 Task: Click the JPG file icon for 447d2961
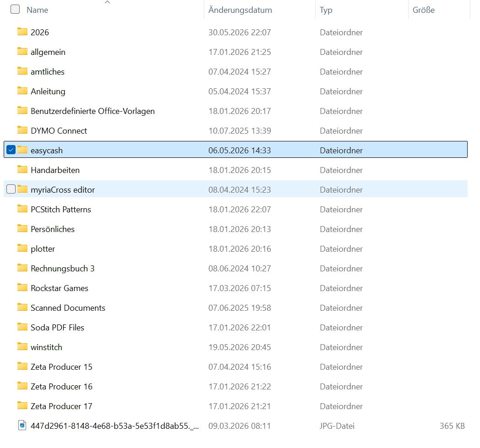(x=22, y=426)
